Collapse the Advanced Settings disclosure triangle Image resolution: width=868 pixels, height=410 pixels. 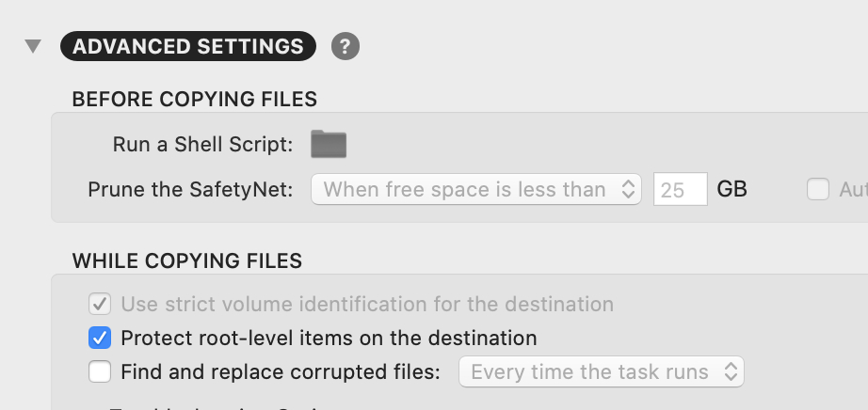[x=33, y=46]
